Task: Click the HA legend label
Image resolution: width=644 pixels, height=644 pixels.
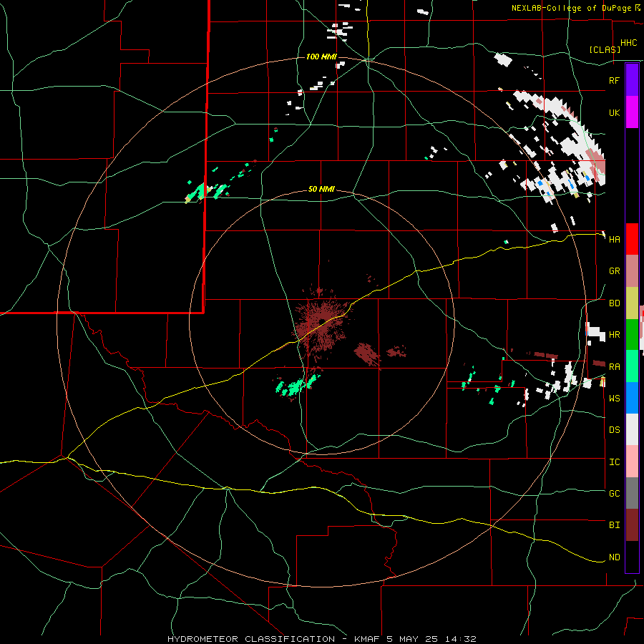Action: [614, 240]
